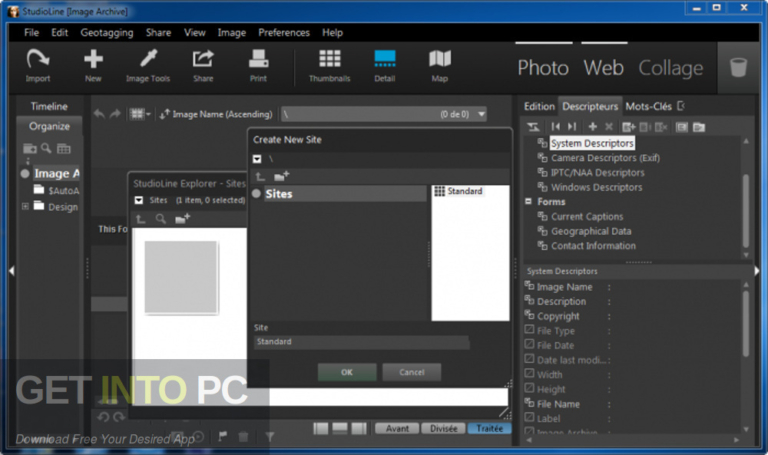Click the new folder icon under Organize
Viewport: 768px width, 455px height.
pos(30,148)
